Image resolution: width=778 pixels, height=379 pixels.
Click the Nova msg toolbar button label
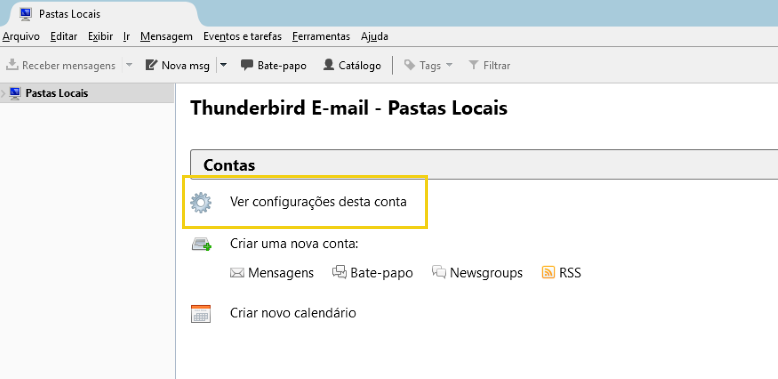[186, 65]
